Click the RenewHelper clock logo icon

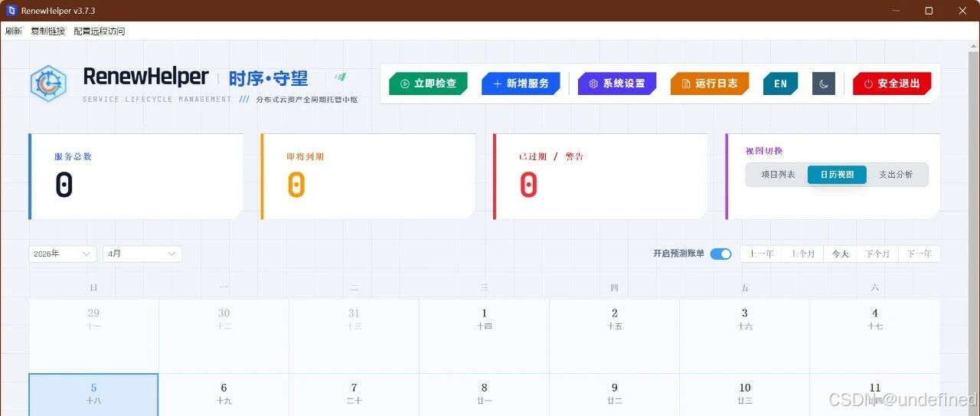coord(48,84)
